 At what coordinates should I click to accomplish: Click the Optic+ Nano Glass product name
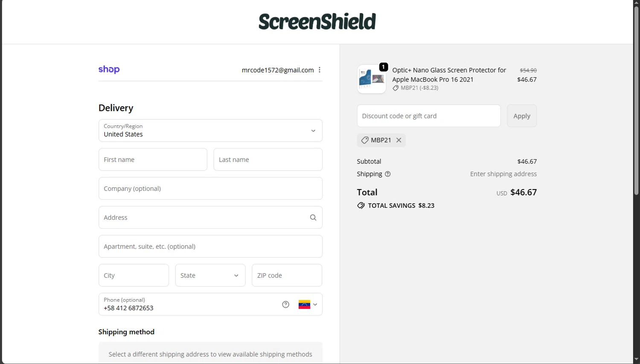449,75
